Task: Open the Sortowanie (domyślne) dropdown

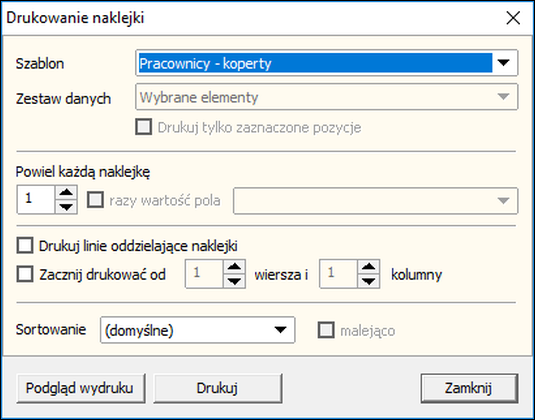Action: click(198, 330)
